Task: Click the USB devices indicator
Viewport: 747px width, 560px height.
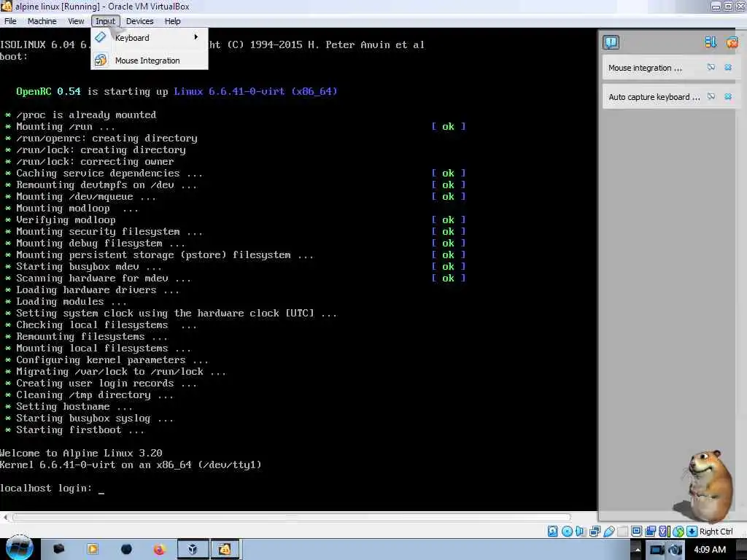Action: pyautogui.click(x=608, y=532)
